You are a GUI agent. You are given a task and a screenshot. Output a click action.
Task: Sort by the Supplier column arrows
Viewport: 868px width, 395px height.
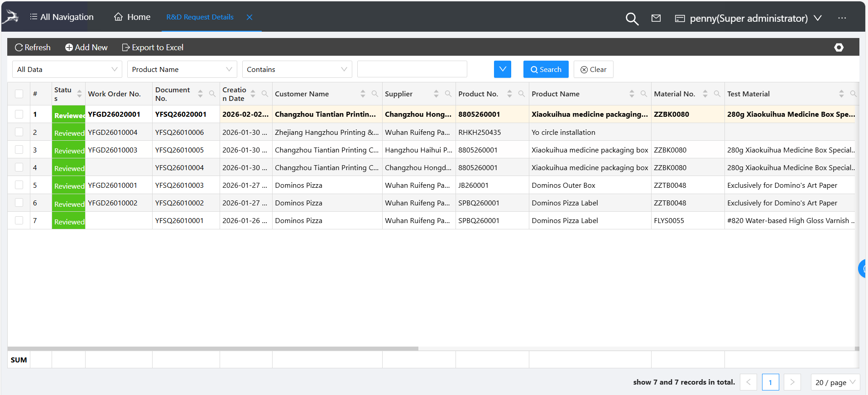[436, 94]
